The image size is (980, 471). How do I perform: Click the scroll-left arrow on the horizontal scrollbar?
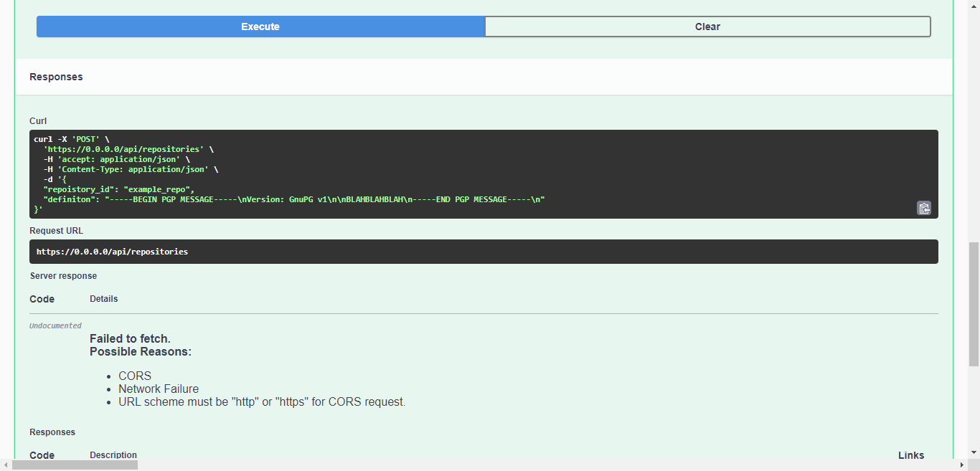pyautogui.click(x=6, y=465)
